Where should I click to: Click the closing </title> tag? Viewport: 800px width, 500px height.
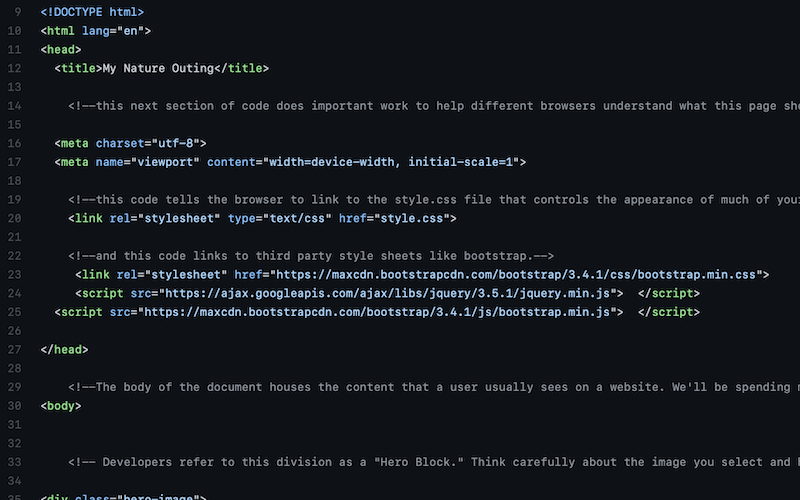(241, 68)
